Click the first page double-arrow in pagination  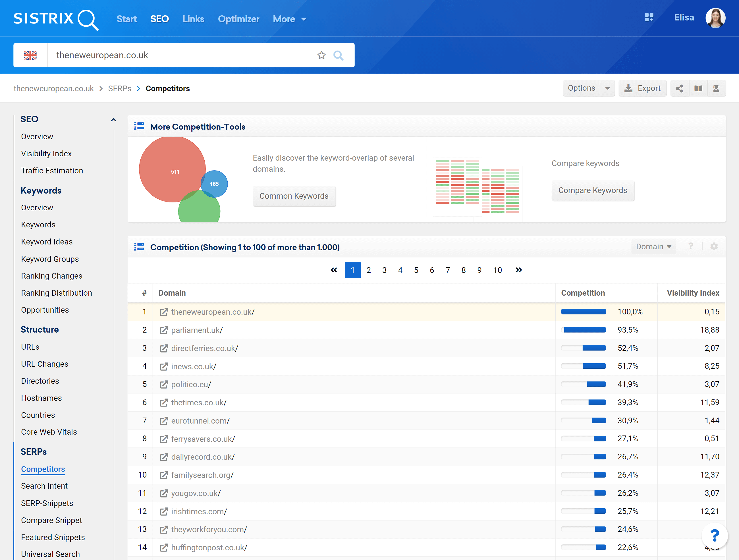pyautogui.click(x=334, y=270)
